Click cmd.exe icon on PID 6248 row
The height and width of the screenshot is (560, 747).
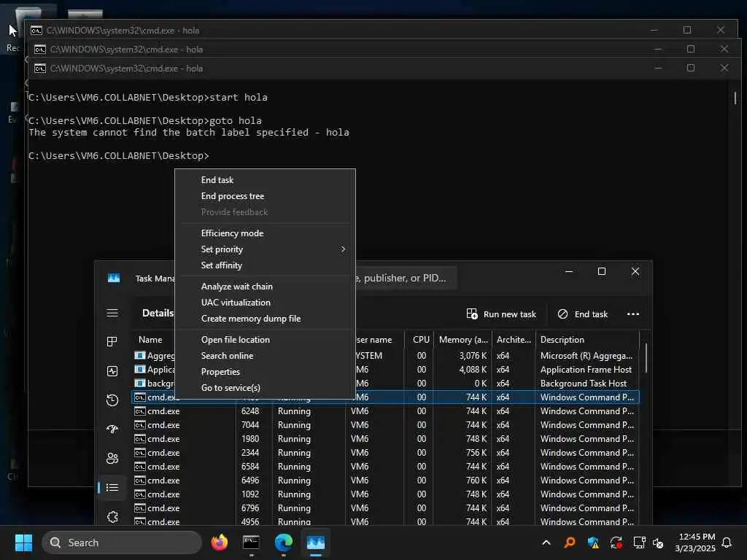click(x=139, y=411)
